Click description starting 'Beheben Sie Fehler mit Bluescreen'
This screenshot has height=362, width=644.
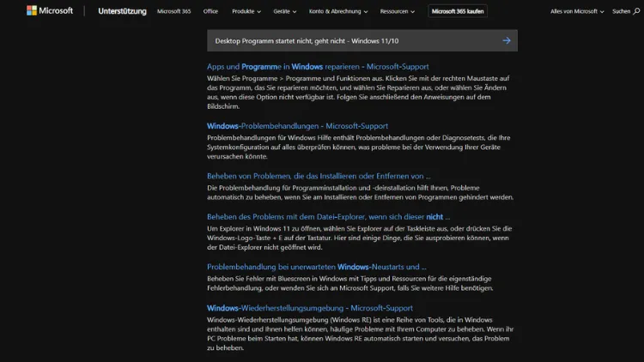(350, 284)
